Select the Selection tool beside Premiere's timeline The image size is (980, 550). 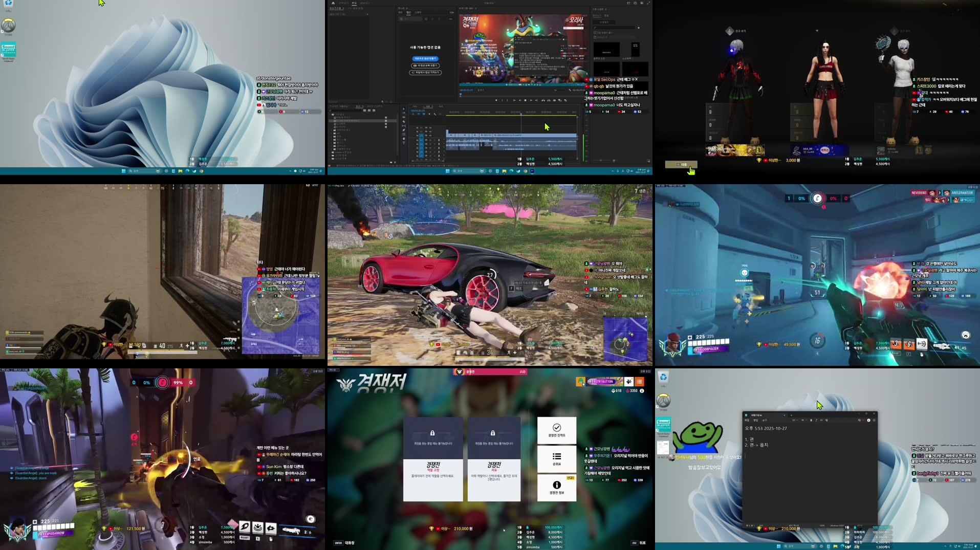404,109
